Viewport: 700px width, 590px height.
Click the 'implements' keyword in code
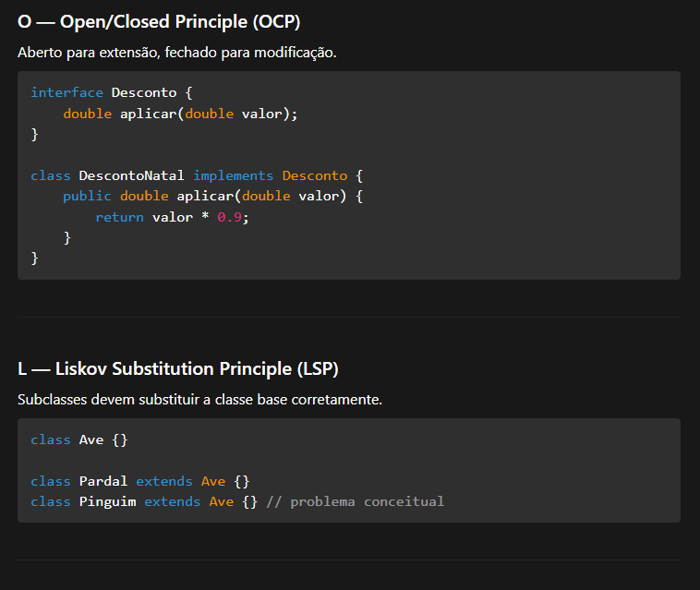coord(233,175)
